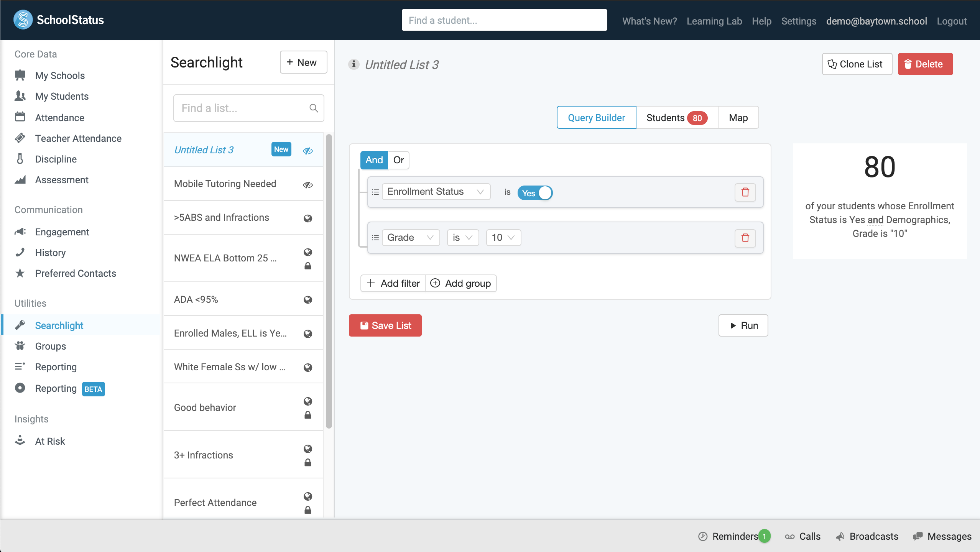The image size is (980, 552).
Task: Expand the Grade value dropdown showing 10
Action: pos(503,238)
